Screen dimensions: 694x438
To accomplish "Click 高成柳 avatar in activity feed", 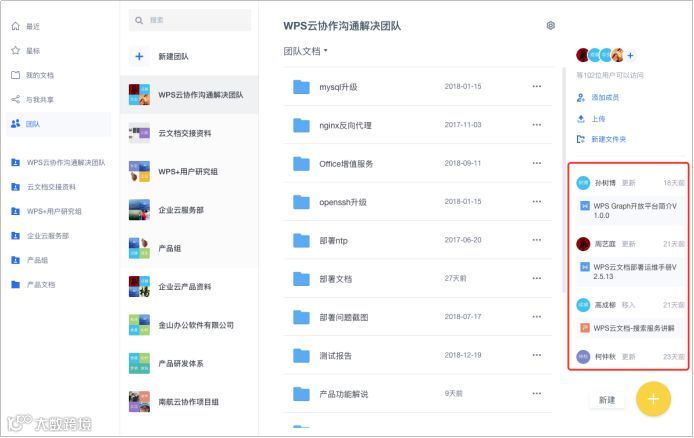I will point(583,305).
